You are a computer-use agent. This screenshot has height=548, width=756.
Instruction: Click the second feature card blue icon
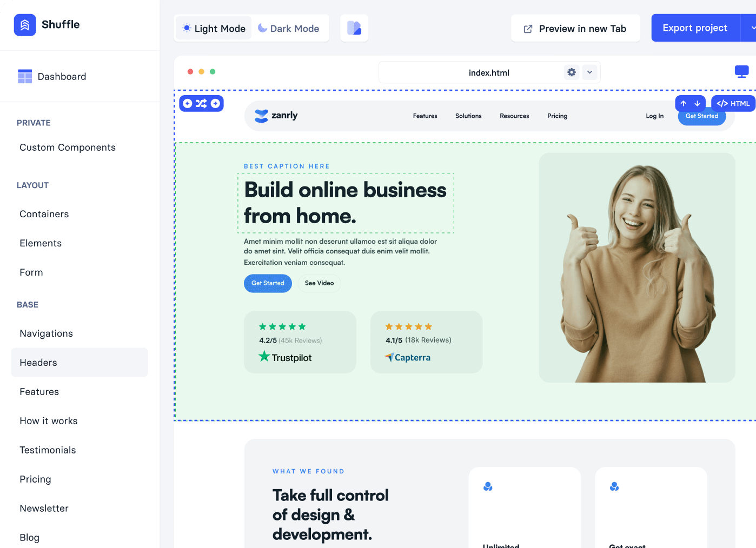(x=614, y=486)
